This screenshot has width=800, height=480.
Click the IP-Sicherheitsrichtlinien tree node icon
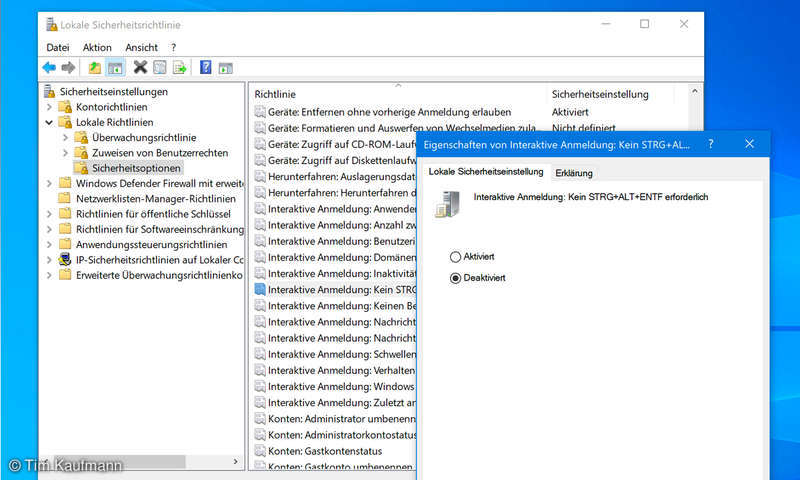[x=65, y=259]
